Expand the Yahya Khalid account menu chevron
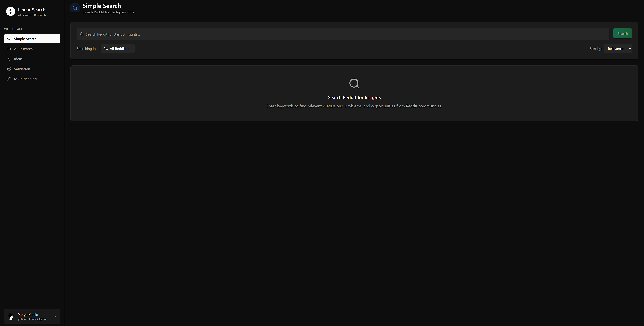644x326 pixels. (55, 316)
